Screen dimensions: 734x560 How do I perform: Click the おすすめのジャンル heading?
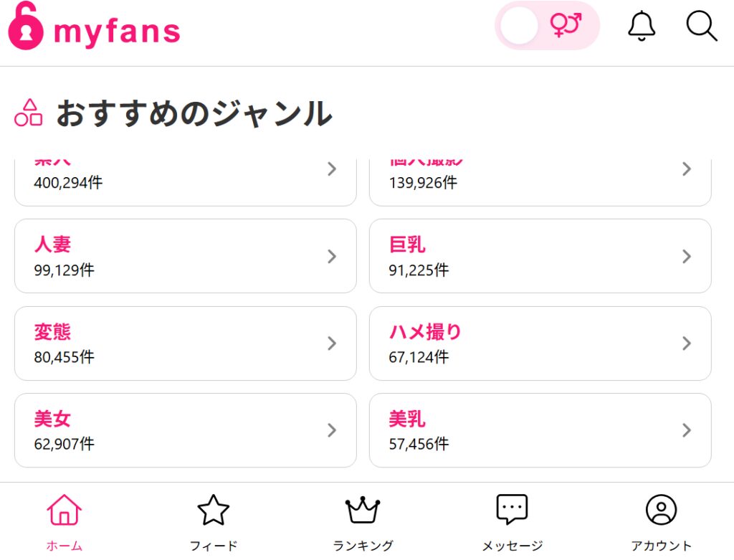click(194, 113)
